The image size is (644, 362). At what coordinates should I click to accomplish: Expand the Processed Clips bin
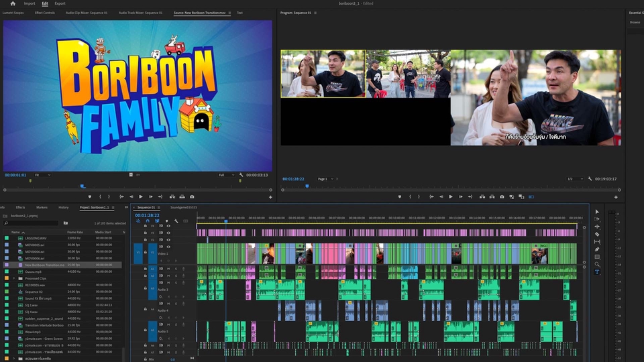click(13, 278)
